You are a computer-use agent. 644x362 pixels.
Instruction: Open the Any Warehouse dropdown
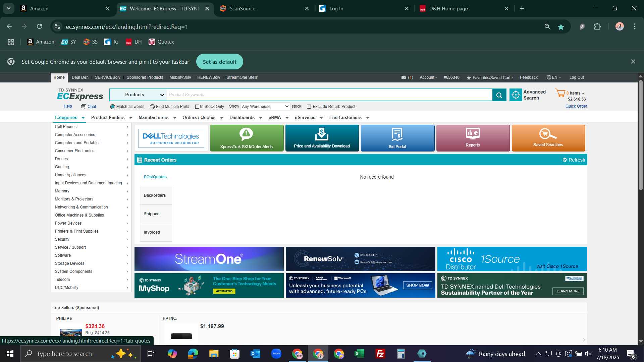click(x=265, y=107)
